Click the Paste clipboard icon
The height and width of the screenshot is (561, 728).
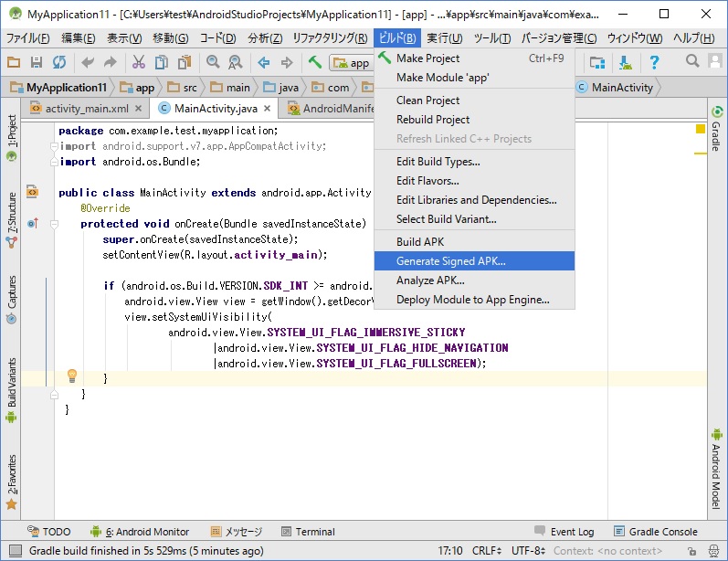coord(185,62)
